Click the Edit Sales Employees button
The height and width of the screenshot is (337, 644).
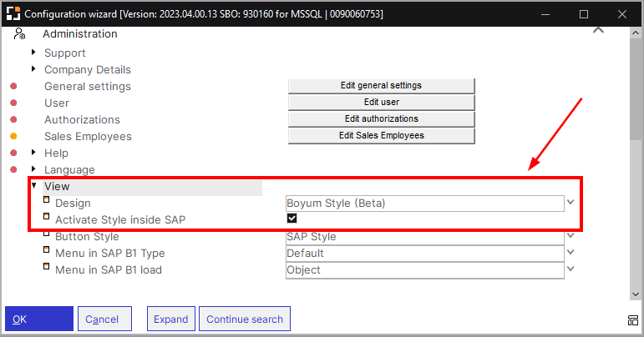pyautogui.click(x=382, y=136)
